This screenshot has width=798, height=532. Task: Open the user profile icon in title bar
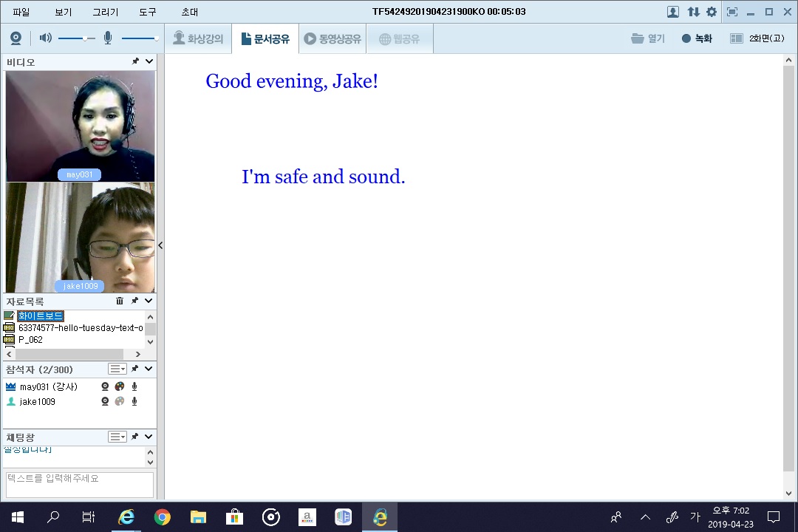click(673, 12)
